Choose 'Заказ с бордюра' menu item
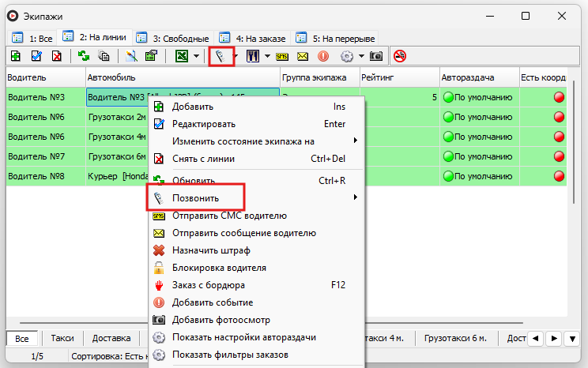 click(x=257, y=285)
